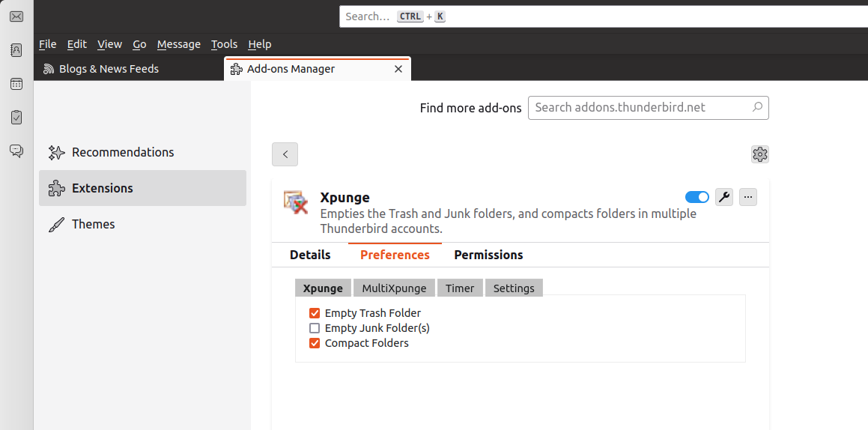The height and width of the screenshot is (430, 868).
Task: Disable the Xpunge extension toggle
Action: click(x=697, y=197)
